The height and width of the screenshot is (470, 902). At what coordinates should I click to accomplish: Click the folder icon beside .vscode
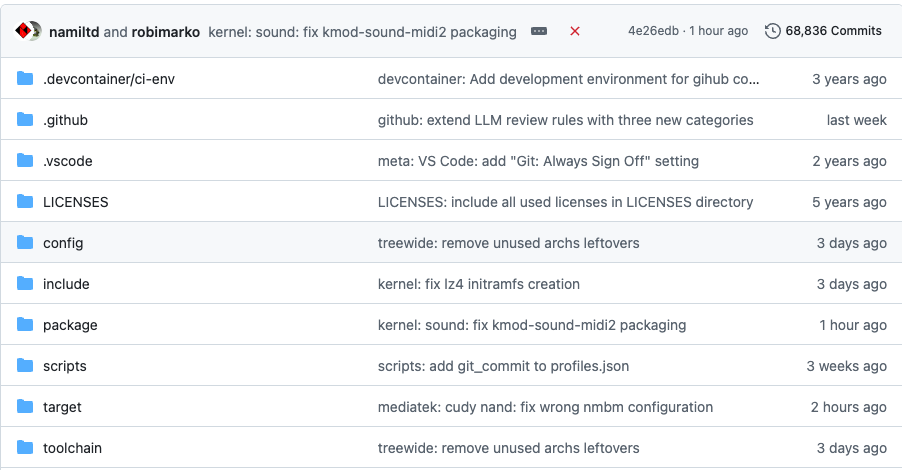click(25, 160)
